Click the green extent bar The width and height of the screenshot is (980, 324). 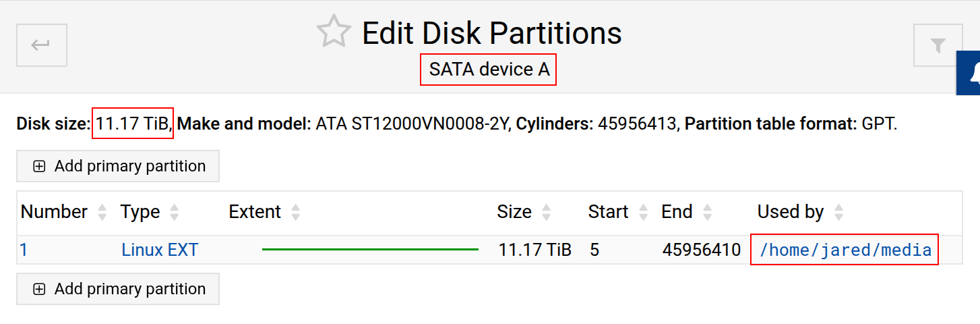pos(370,250)
